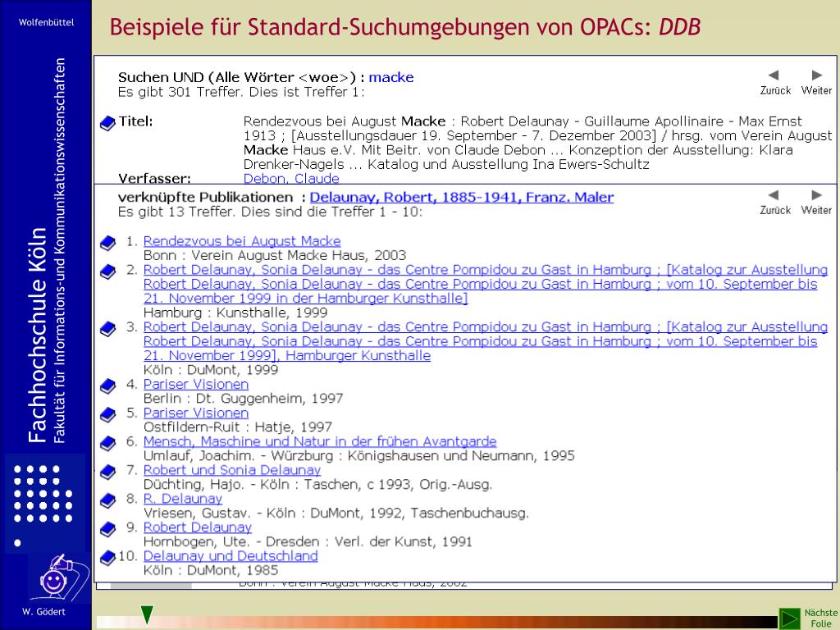Open Delaunay und Deutschland link
The image size is (840, 630).
point(231,555)
